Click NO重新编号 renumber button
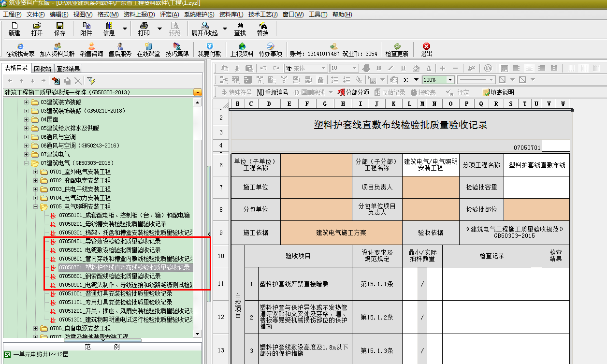607x364 pixels. coord(272,92)
